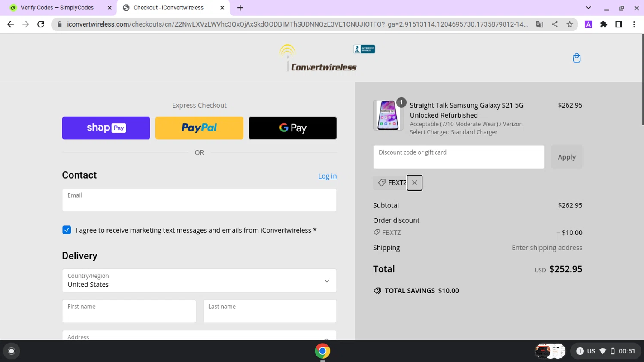Click the Log in link
Screen dimensions: 644x362
pyautogui.click(x=327, y=176)
